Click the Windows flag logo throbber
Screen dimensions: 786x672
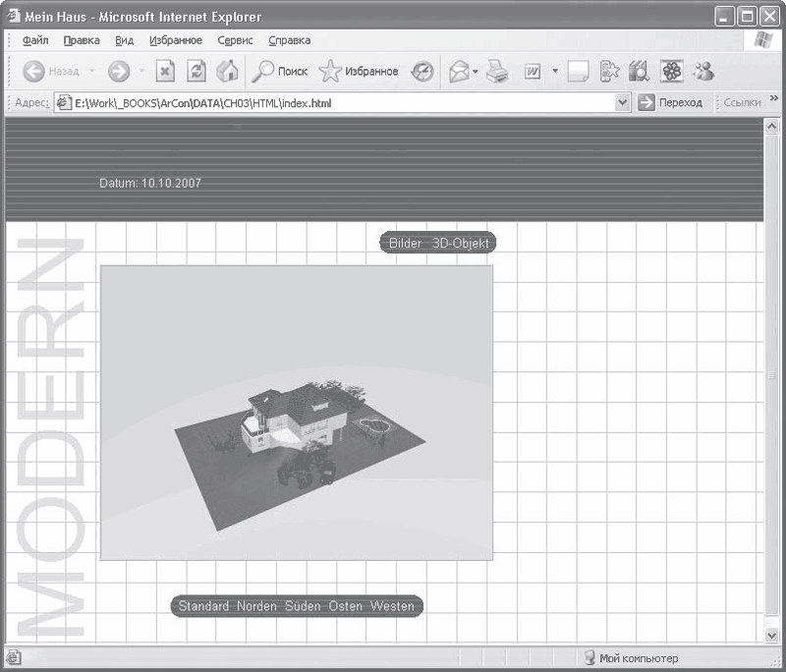click(x=762, y=40)
